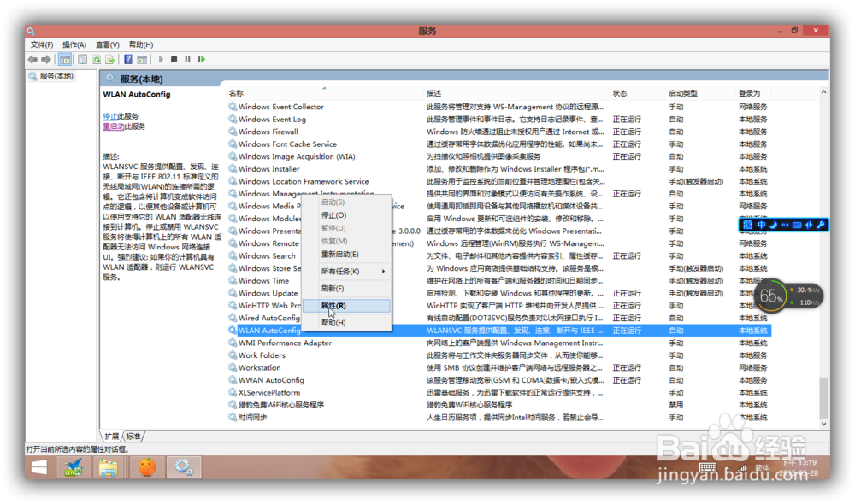The height and width of the screenshot is (504, 855).
Task: Open the 文件(F) menu
Action: tap(42, 44)
